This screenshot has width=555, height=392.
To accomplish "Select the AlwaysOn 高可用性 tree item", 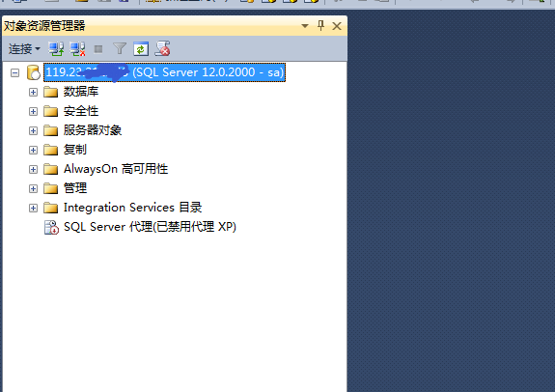I will [116, 169].
